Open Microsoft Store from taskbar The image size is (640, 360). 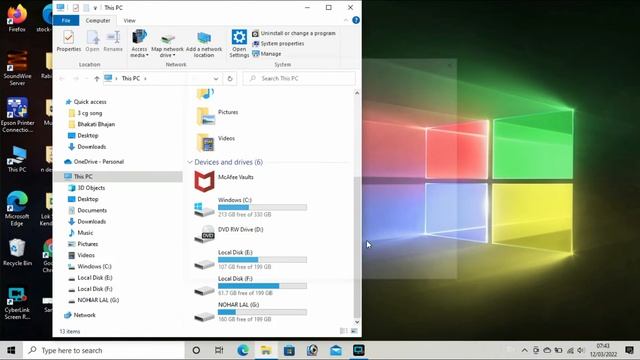(x=289, y=350)
